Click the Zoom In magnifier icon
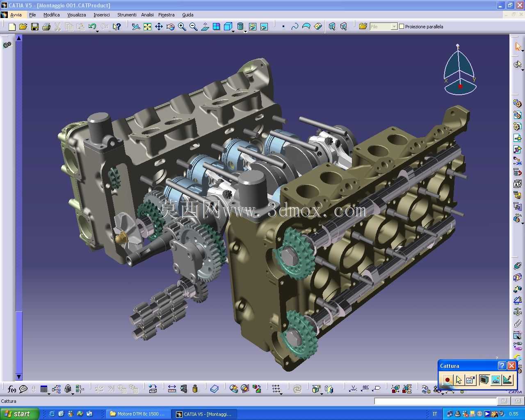The width and height of the screenshot is (525, 420). [182, 27]
